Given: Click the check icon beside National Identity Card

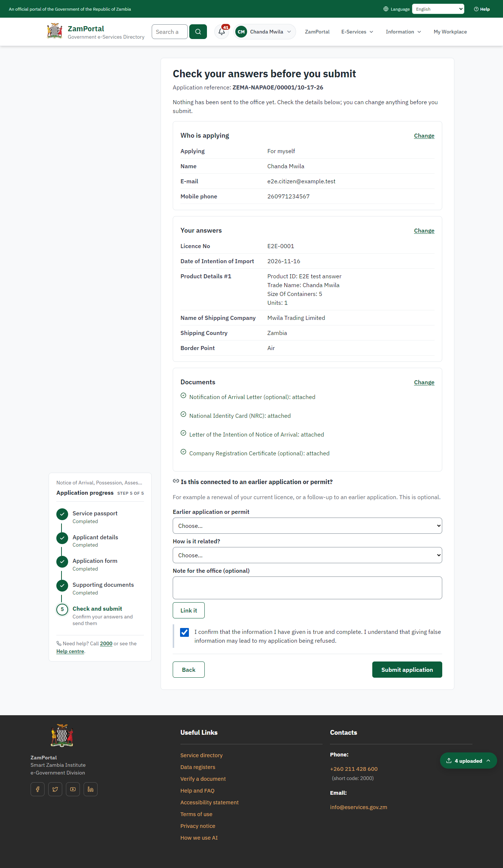Looking at the screenshot, I should point(183,414).
